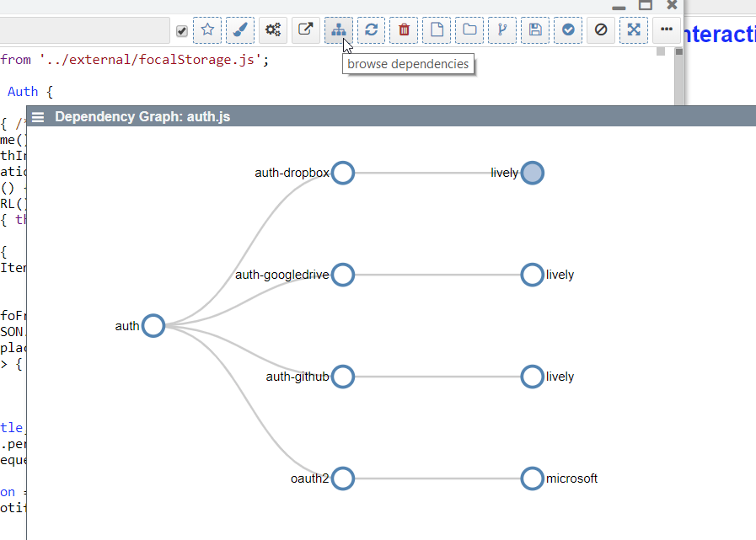Click the circled checkmark icon

[x=568, y=30]
